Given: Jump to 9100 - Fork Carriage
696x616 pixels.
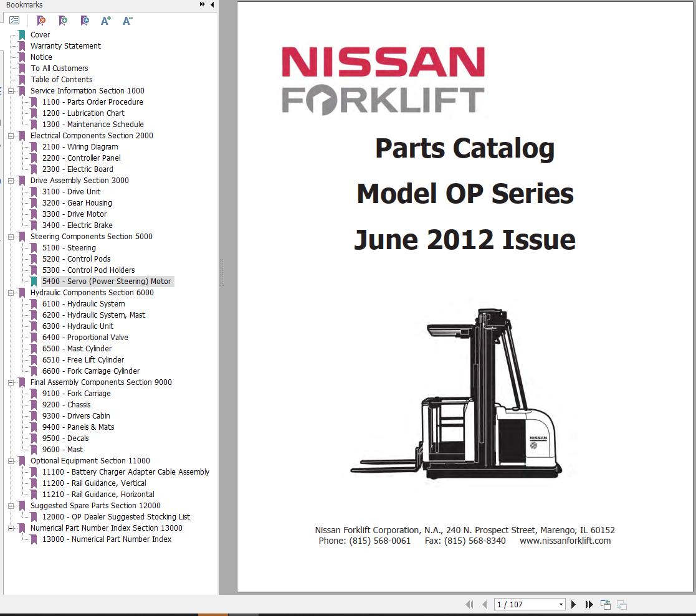Looking at the screenshot, I should (77, 394).
